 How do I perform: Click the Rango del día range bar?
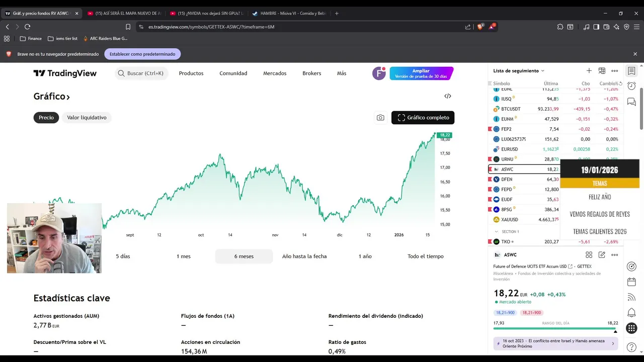[x=555, y=328]
